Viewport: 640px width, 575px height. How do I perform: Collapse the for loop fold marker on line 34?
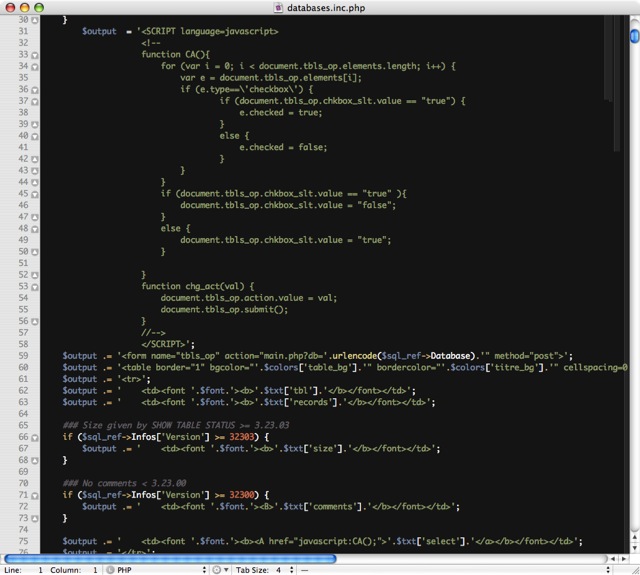tap(35, 67)
